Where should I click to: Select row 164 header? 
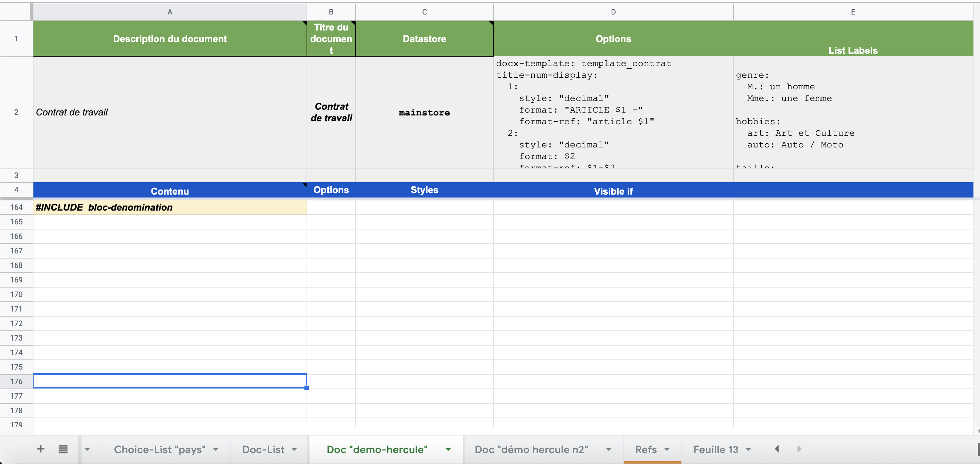[x=16, y=207]
